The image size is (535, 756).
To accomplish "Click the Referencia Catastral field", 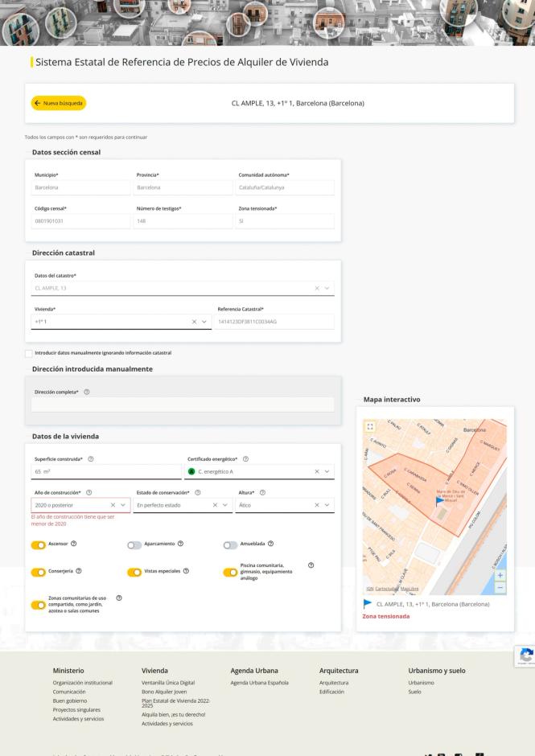I will tap(274, 322).
